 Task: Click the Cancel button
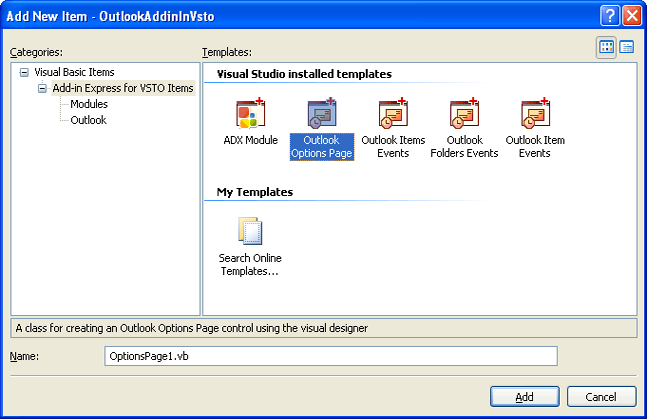click(601, 397)
